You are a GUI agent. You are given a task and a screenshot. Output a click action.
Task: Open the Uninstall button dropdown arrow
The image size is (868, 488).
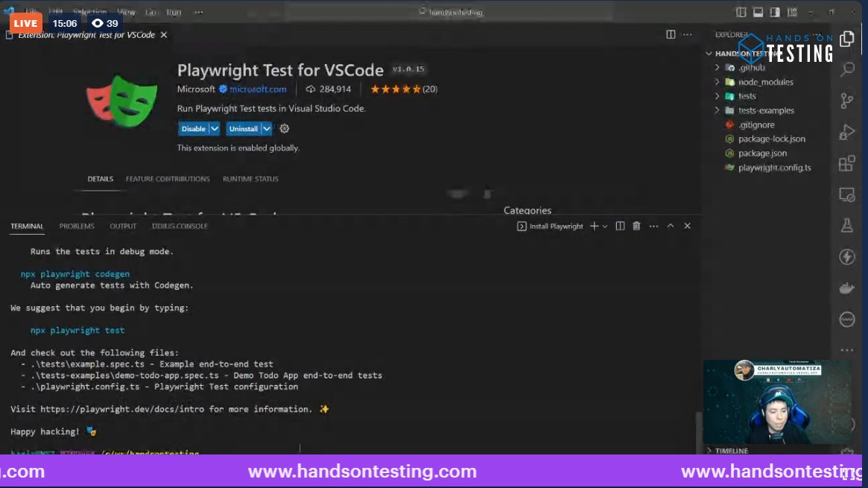267,128
